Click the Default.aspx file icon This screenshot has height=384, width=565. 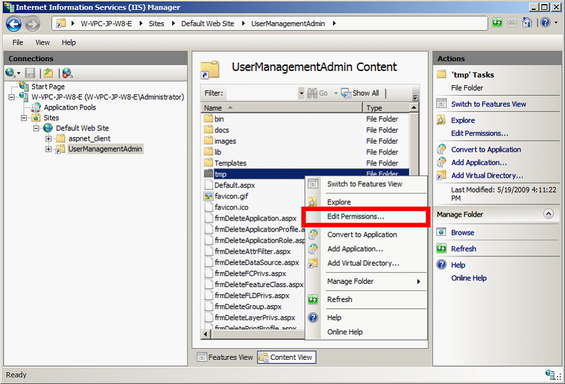[x=208, y=185]
